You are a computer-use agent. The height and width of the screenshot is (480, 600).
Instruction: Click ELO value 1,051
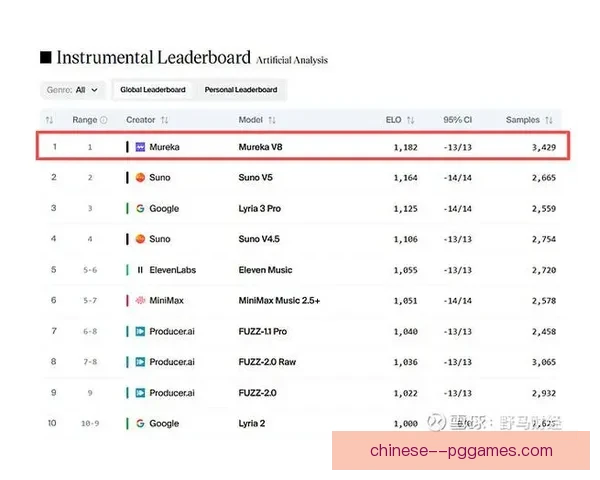click(406, 301)
